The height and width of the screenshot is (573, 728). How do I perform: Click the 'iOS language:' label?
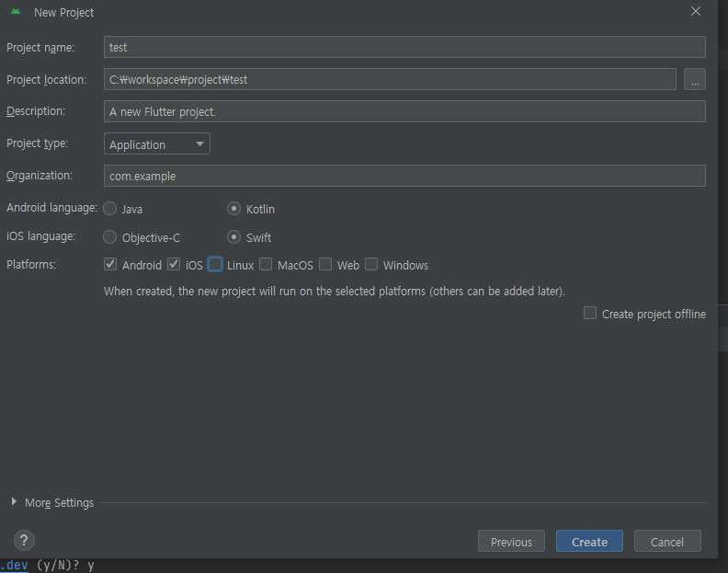(x=40, y=236)
